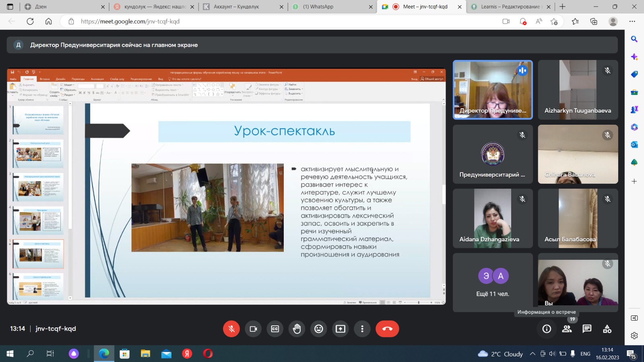This screenshot has width=644, height=362.
Task: Open more options three-dot menu
Action: (362, 329)
